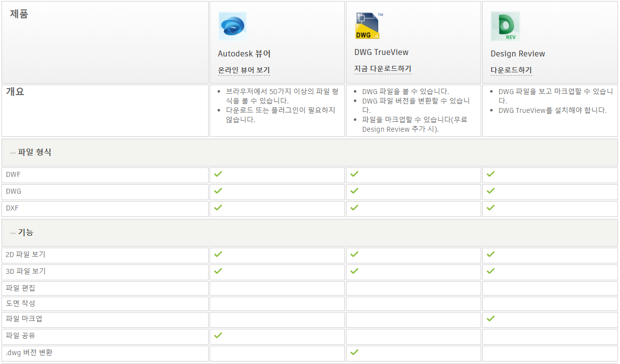620x364 pixels.
Task: Click the DWF checkmark for Design Review
Action: click(x=491, y=174)
